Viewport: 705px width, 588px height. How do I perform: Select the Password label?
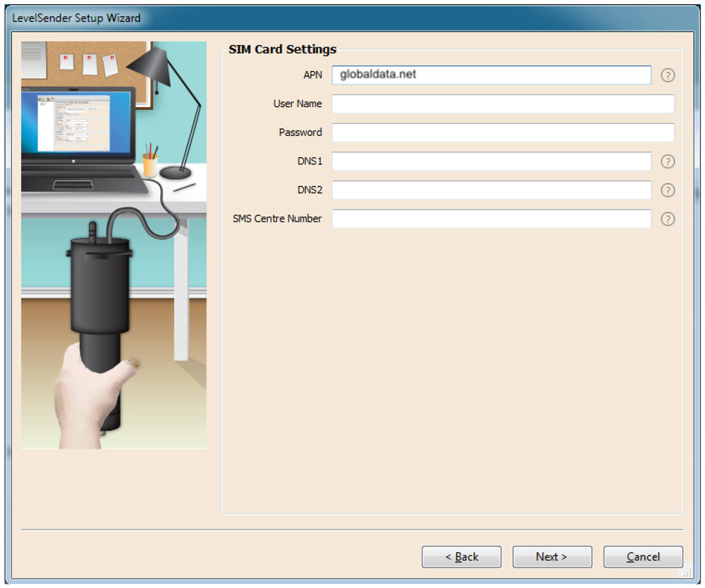pos(301,132)
